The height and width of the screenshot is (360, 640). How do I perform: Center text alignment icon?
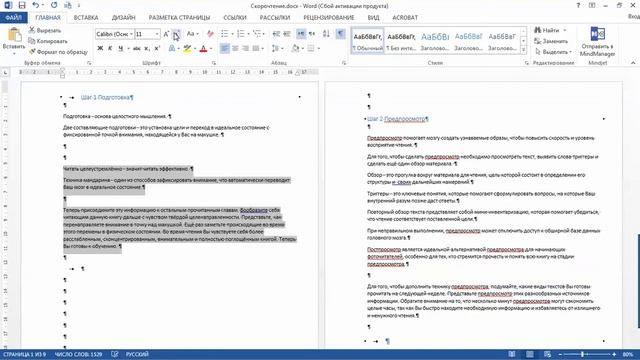(x=235, y=49)
